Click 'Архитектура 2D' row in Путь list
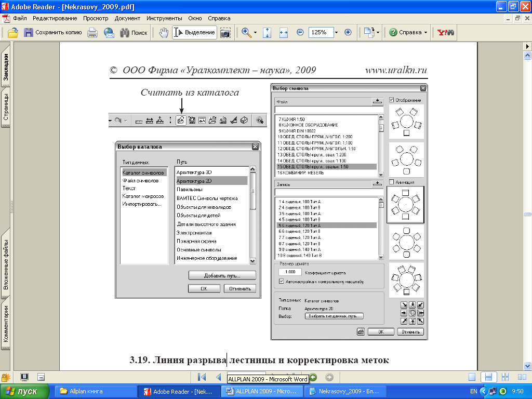The width and height of the screenshot is (532, 399). point(212,181)
